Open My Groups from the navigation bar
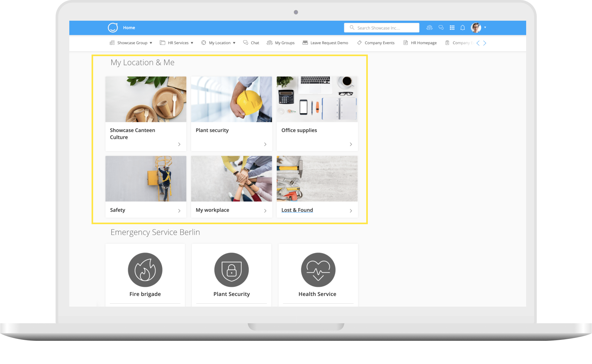Viewport: 592px width, 364px height. (280, 43)
